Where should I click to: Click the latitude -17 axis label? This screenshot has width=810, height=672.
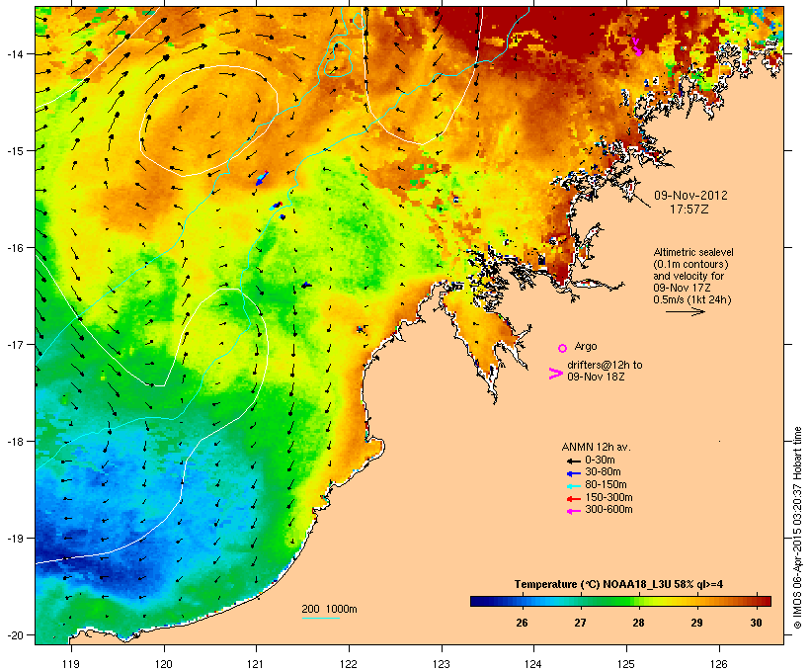(16, 345)
